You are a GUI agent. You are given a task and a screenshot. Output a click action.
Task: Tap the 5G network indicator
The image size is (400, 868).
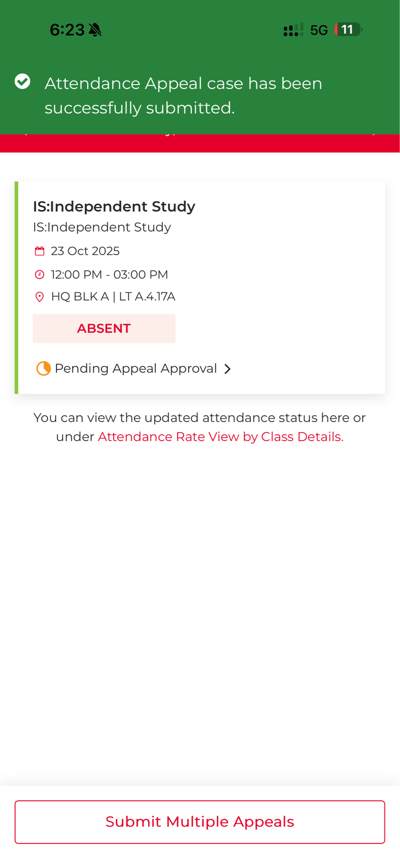319,30
